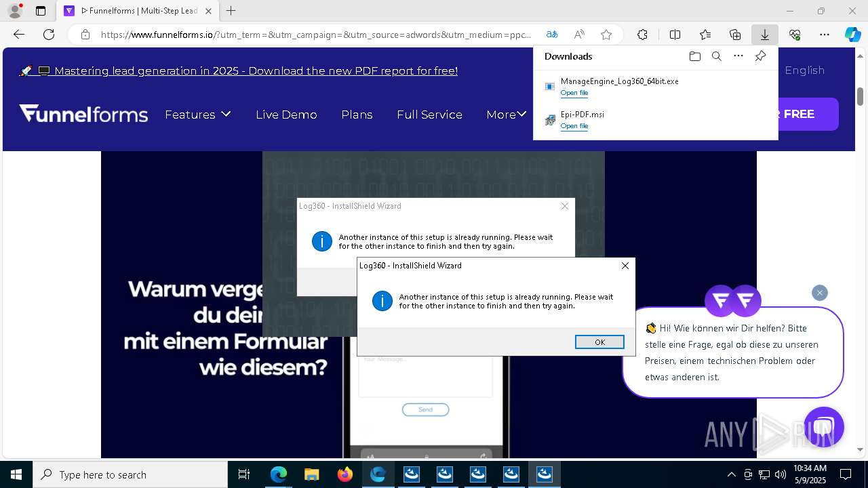
Task: Open favorites list icon
Action: (705, 35)
